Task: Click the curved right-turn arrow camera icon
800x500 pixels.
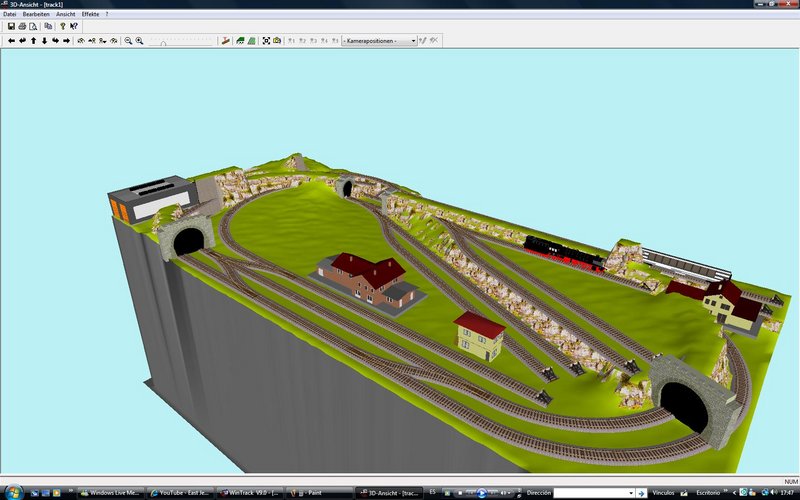Action: (x=55, y=40)
